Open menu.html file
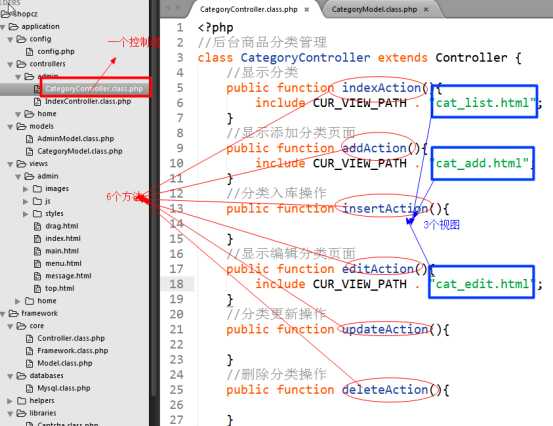Image resolution: width=553 pixels, height=426 pixels. [63, 263]
